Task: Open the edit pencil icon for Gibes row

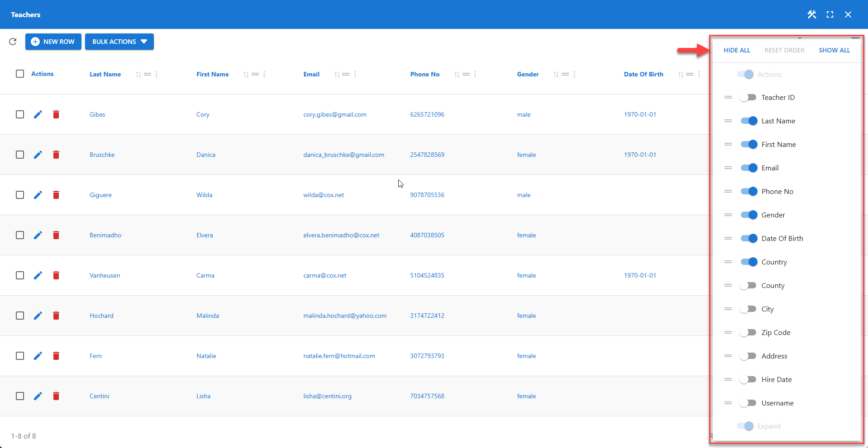Action: [x=38, y=114]
